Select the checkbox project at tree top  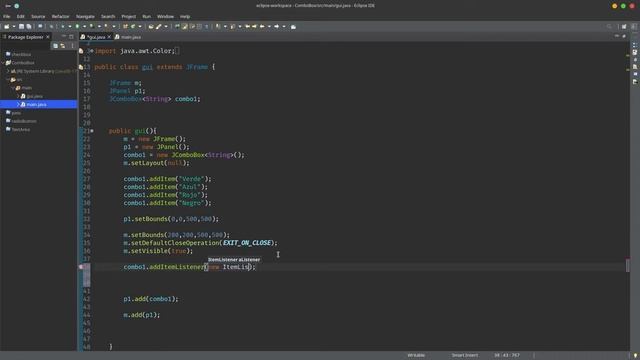[x=21, y=54]
